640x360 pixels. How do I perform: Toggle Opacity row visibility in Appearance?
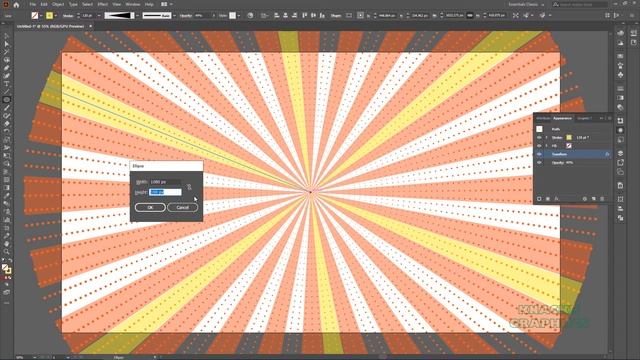click(539, 162)
